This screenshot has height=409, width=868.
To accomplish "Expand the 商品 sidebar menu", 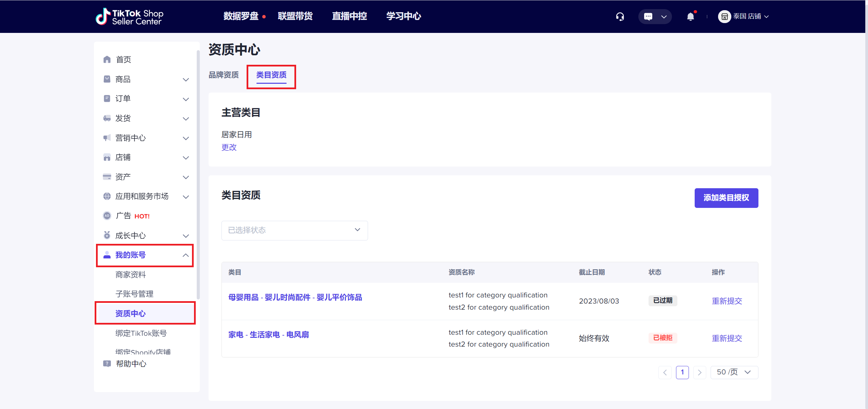I will coord(186,80).
